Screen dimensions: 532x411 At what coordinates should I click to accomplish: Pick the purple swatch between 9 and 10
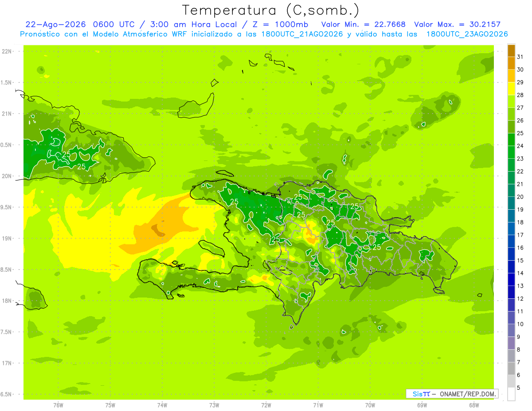pos(511,330)
